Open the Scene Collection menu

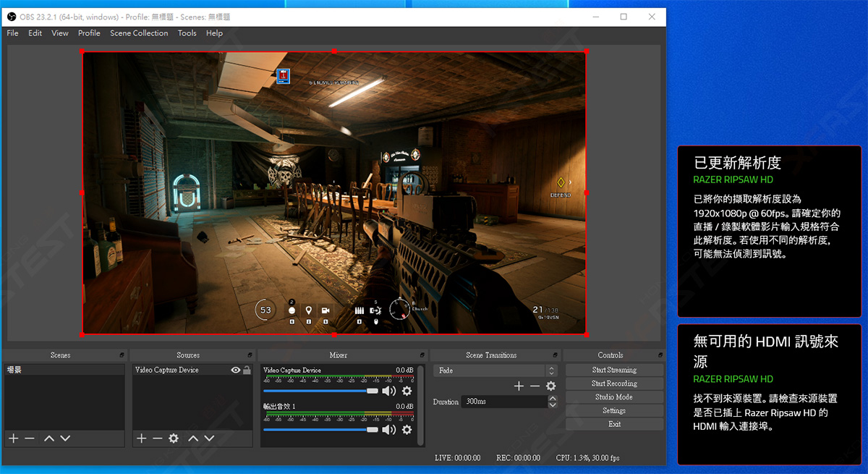(139, 33)
